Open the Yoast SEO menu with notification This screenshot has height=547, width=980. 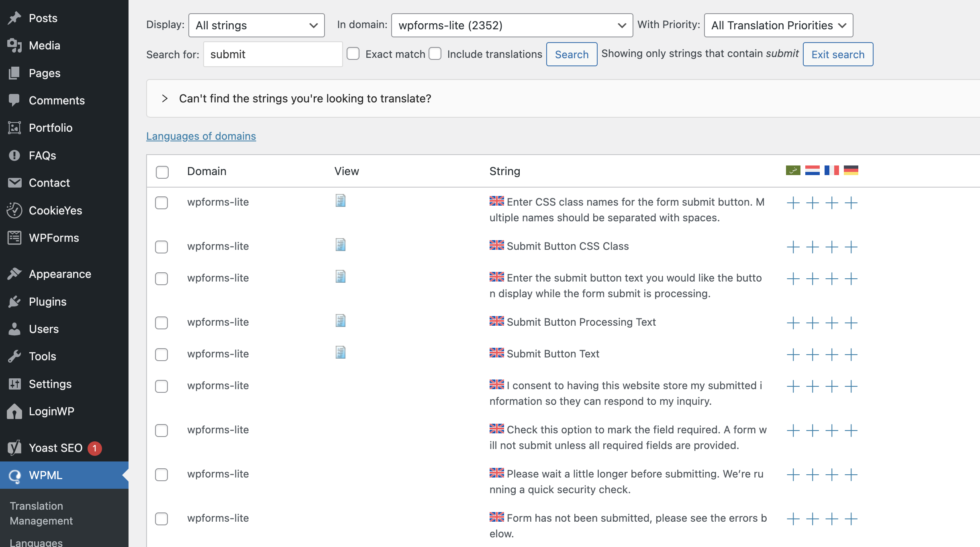click(64, 448)
